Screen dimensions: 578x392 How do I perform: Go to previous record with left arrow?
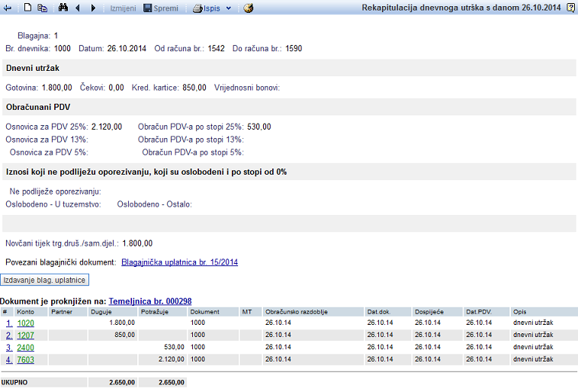click(78, 8)
